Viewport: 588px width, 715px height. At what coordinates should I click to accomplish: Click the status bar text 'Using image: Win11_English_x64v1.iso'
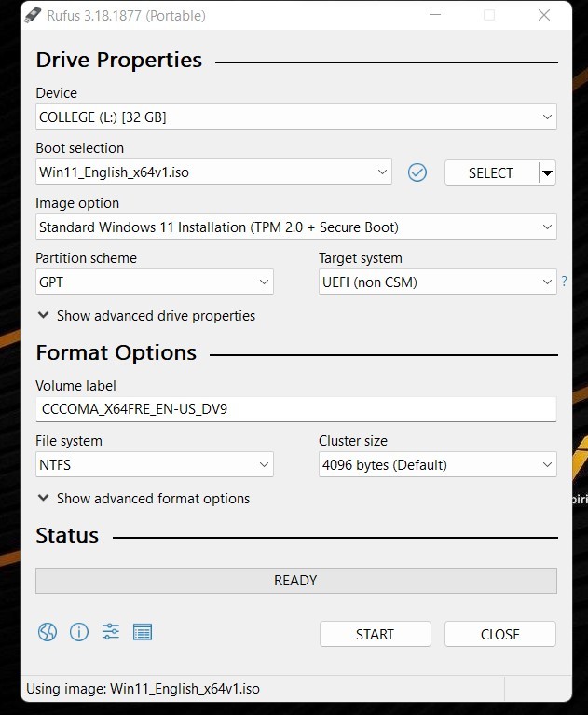[143, 689]
